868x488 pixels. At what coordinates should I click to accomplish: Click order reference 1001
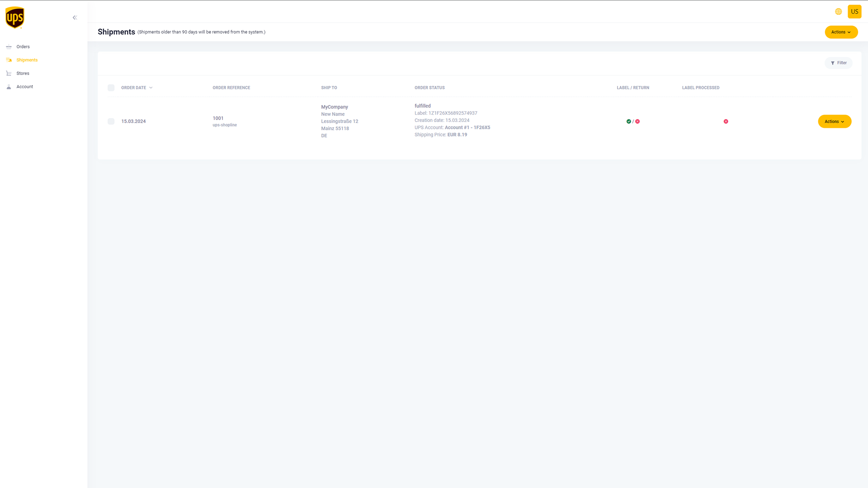(218, 118)
